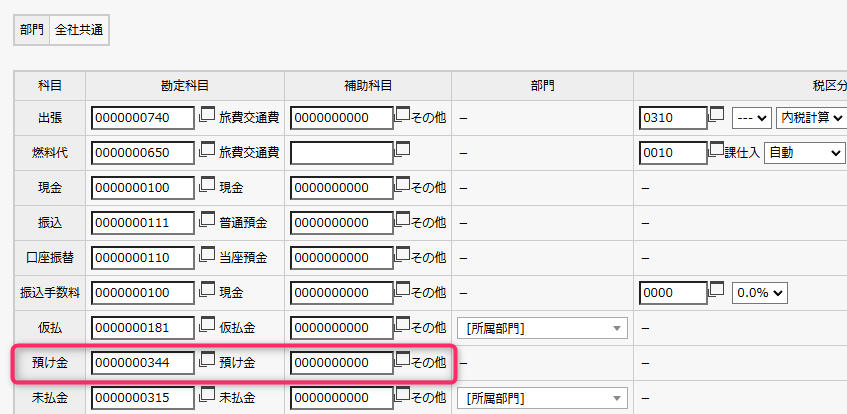Click sub-account lookup icon in 預け金 row

tap(403, 360)
